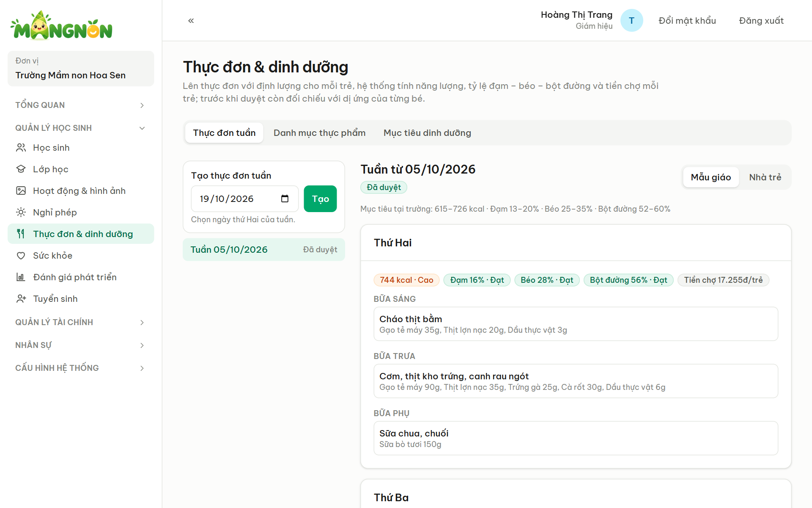Expand the TỔNG QUAN section
This screenshot has width=812, height=508.
80,105
